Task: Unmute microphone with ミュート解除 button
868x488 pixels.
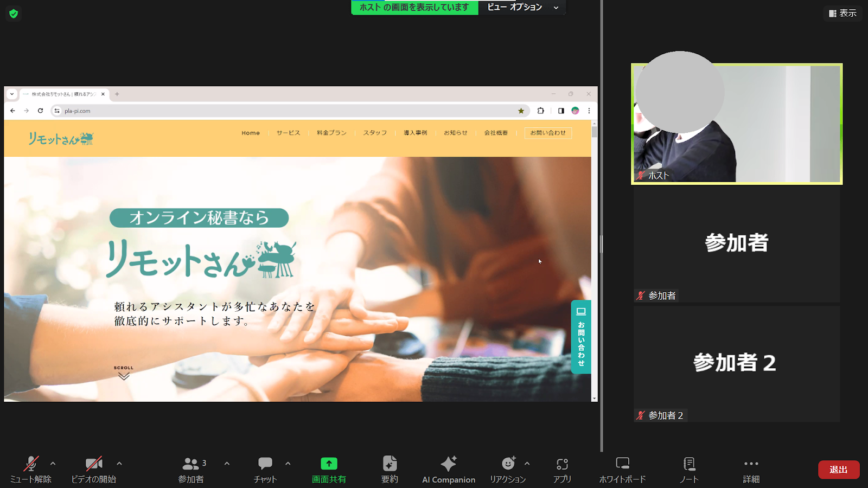Action: coord(31,470)
